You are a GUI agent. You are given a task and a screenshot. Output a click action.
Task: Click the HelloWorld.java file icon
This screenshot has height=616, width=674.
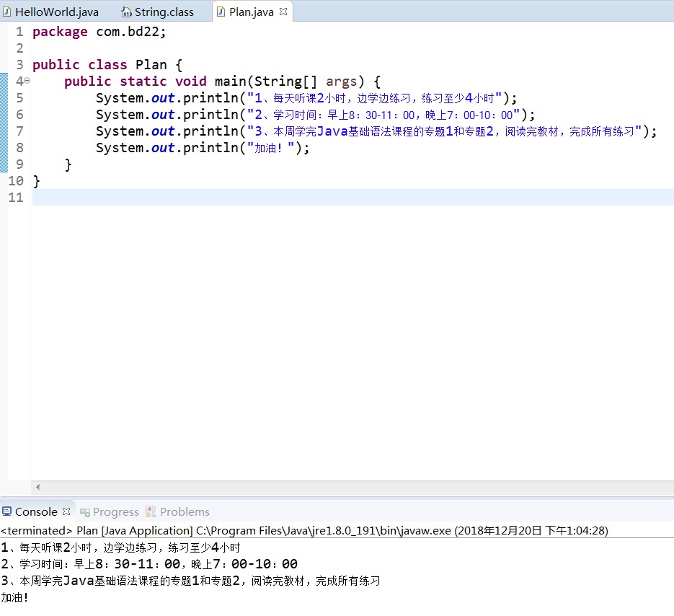coord(6,12)
